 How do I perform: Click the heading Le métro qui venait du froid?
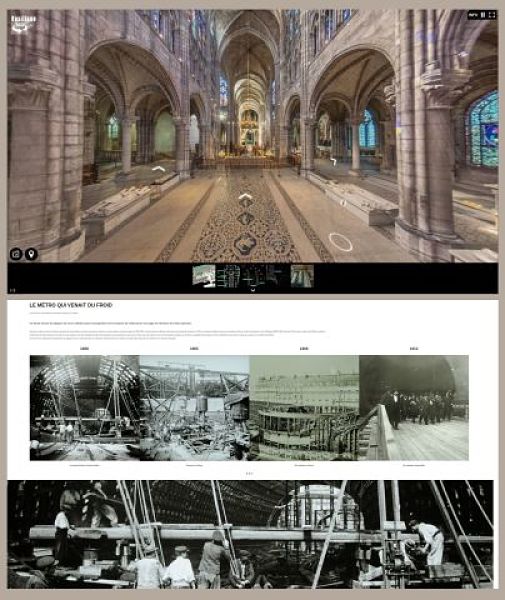point(71,305)
